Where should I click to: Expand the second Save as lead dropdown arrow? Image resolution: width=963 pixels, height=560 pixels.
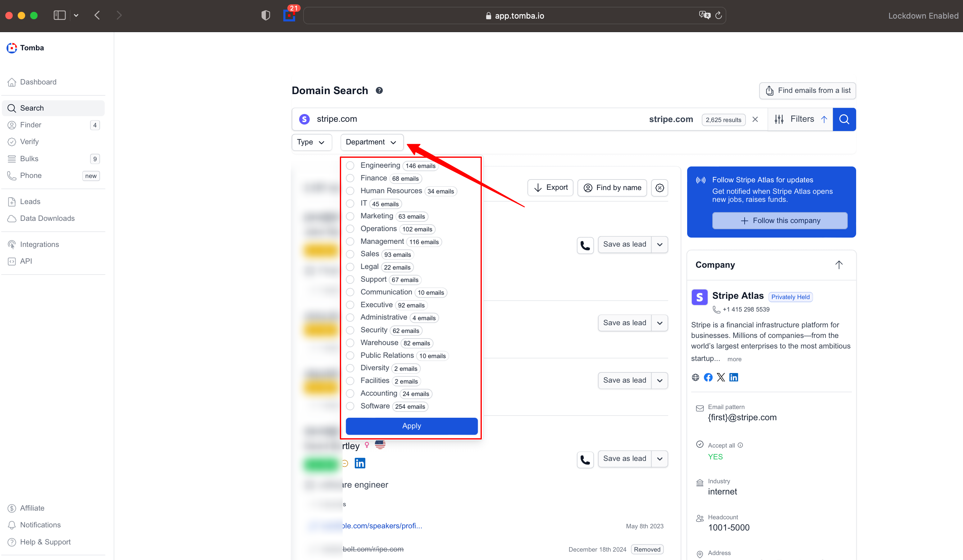click(660, 323)
